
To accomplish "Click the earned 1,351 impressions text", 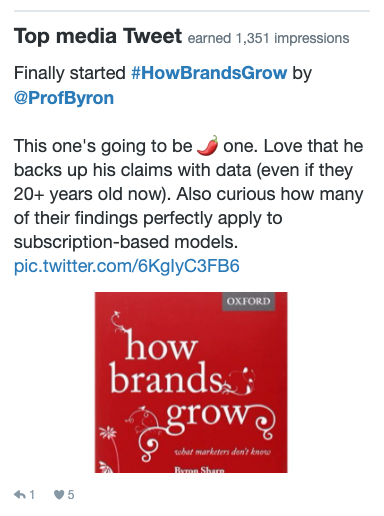I will (268, 38).
